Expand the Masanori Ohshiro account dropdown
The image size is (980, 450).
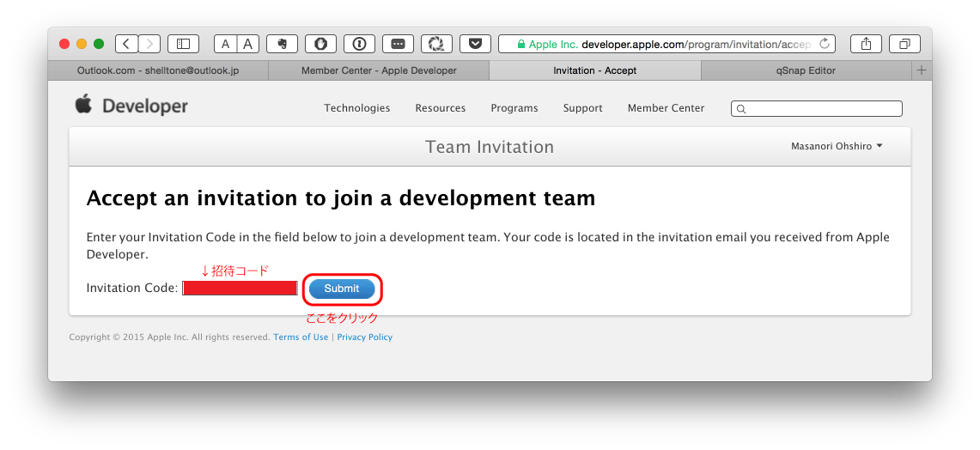pos(837,146)
